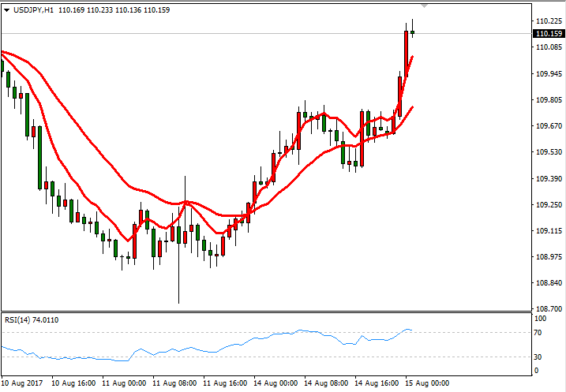Click the current price label 110.159

click(x=549, y=34)
